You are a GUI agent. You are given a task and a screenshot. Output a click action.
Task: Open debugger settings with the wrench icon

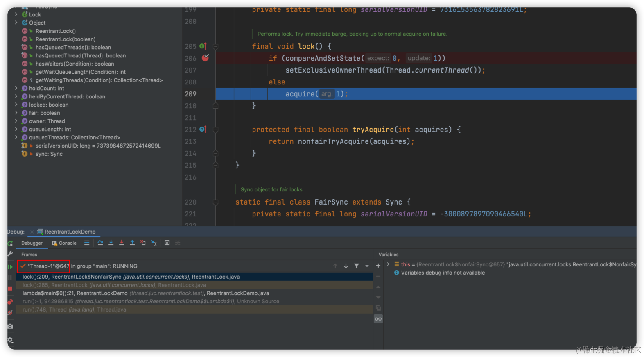[x=10, y=254]
